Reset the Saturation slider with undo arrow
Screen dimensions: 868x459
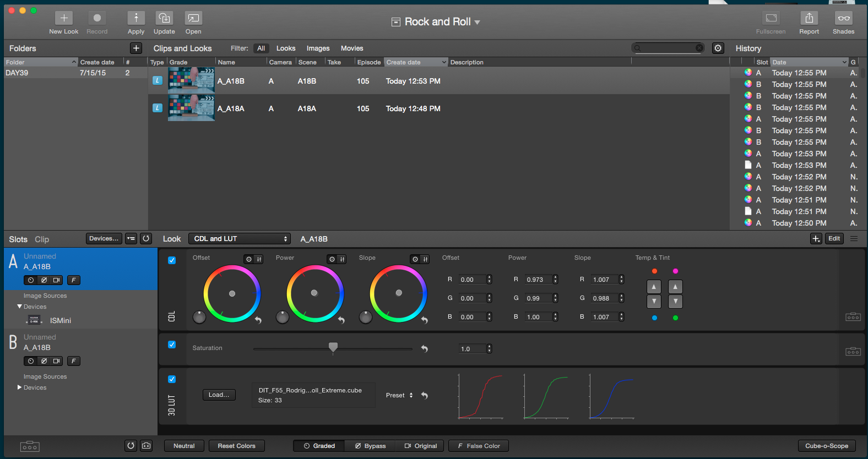tap(424, 348)
